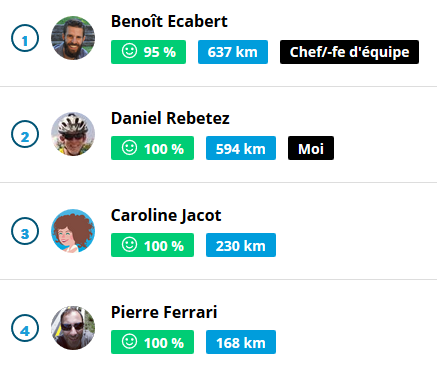
Task: Select the 168 km distance badge
Action: [x=241, y=342]
